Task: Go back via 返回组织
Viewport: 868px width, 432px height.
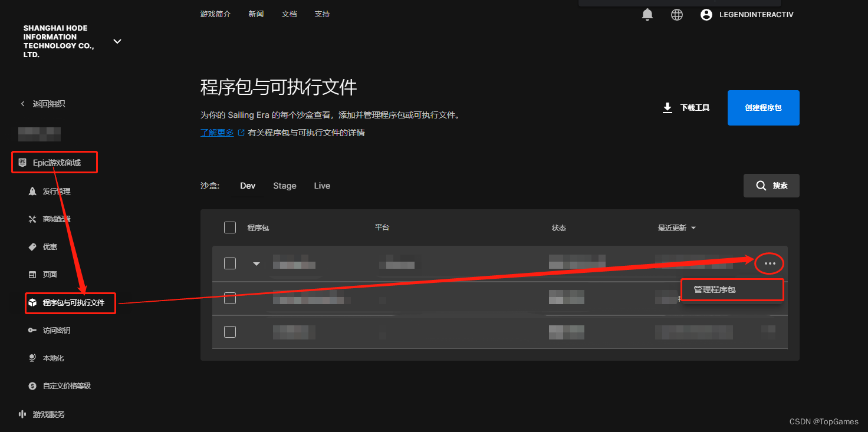Action: pyautogui.click(x=43, y=104)
